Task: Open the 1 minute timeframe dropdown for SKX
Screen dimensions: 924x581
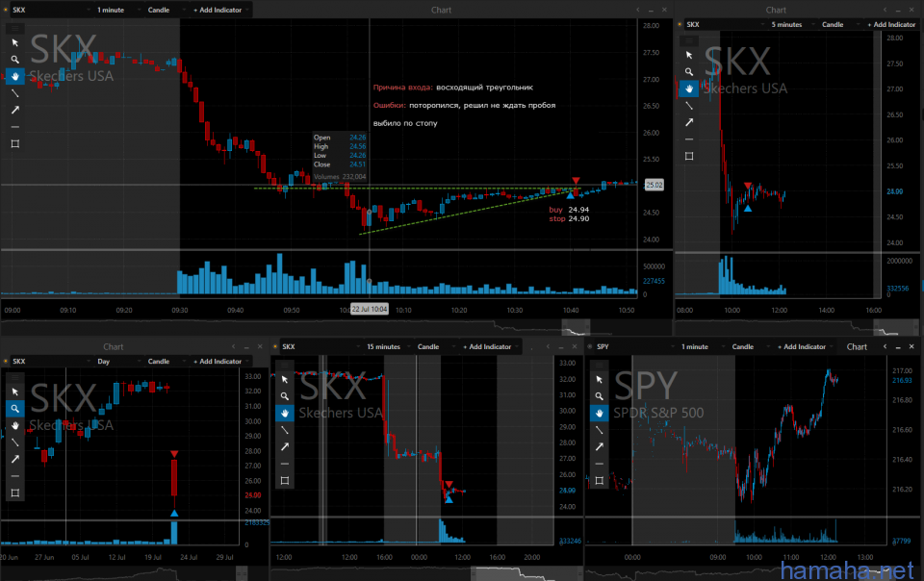Action: click(115, 10)
